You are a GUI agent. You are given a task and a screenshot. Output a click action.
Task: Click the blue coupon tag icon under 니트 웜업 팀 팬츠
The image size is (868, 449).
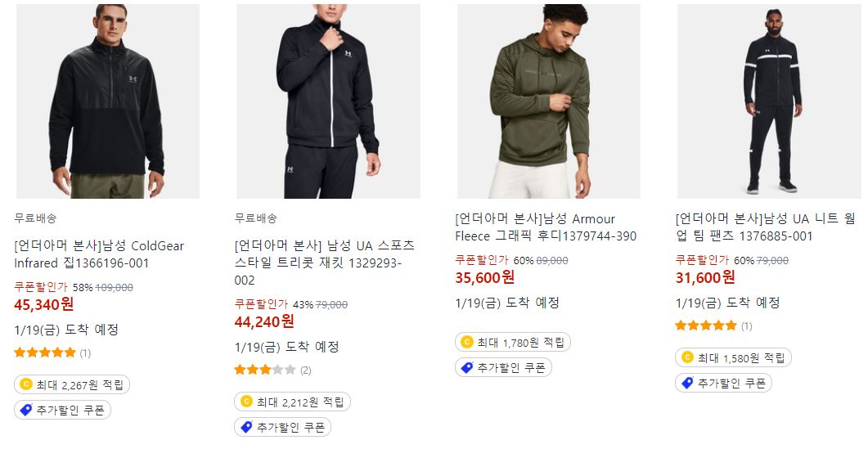pos(687,383)
